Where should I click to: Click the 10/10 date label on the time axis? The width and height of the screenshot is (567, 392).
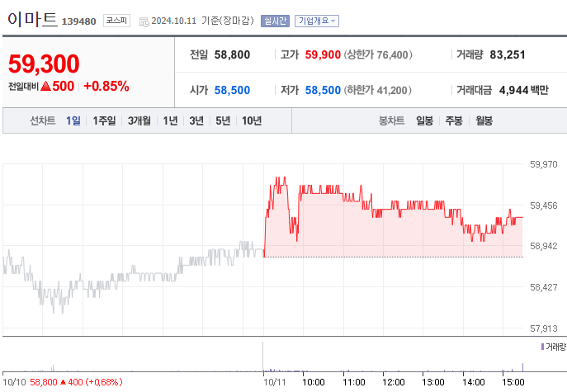(x=15, y=382)
